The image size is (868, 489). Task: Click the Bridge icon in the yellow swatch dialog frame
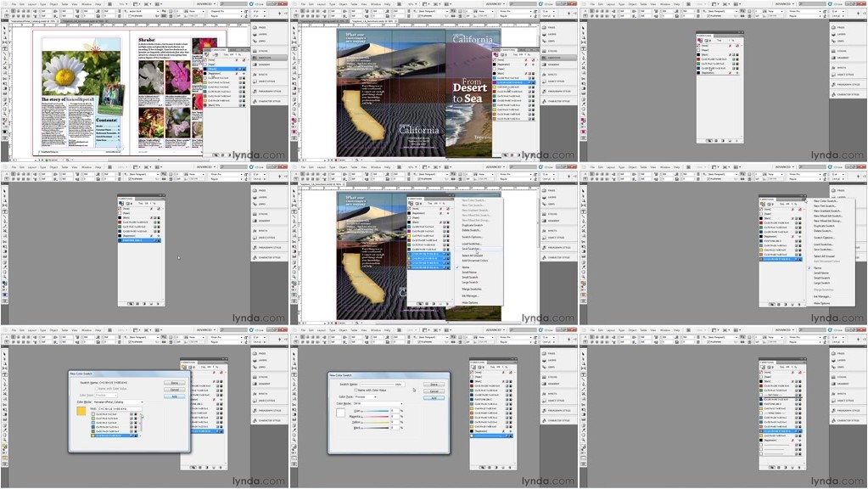pos(109,330)
